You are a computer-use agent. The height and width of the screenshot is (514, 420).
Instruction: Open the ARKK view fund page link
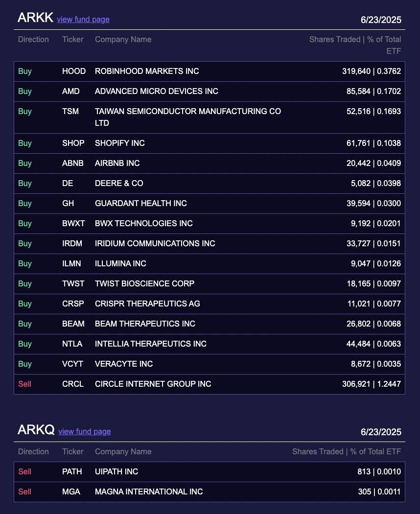[x=83, y=20]
